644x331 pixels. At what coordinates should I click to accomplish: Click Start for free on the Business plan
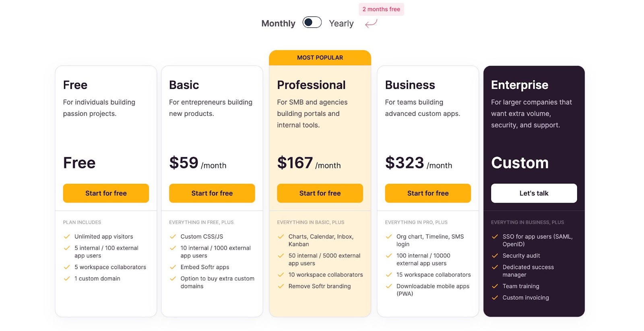(428, 193)
